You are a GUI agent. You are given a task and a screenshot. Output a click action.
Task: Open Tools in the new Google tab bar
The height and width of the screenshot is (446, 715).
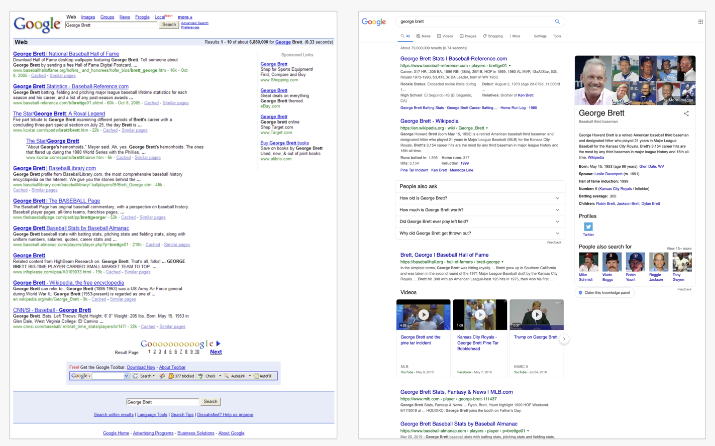557,36
